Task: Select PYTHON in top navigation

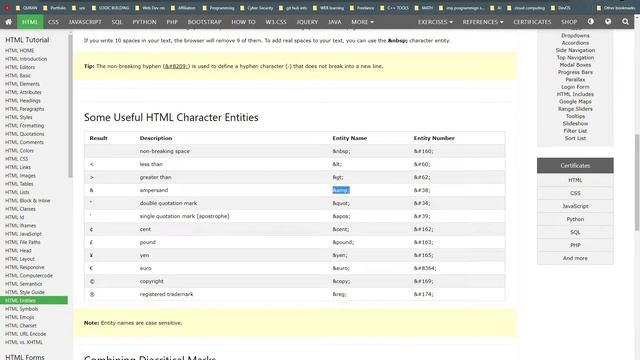Action: pos(144,22)
